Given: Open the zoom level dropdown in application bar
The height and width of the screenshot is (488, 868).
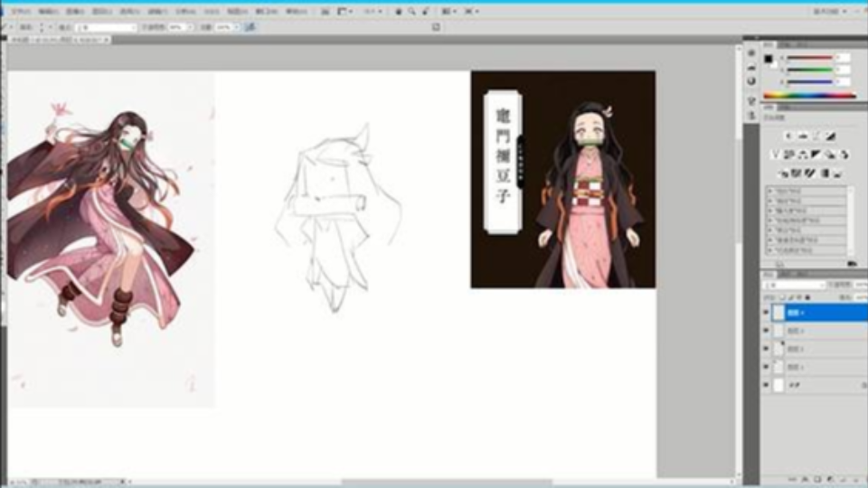Looking at the screenshot, I should tap(373, 11).
